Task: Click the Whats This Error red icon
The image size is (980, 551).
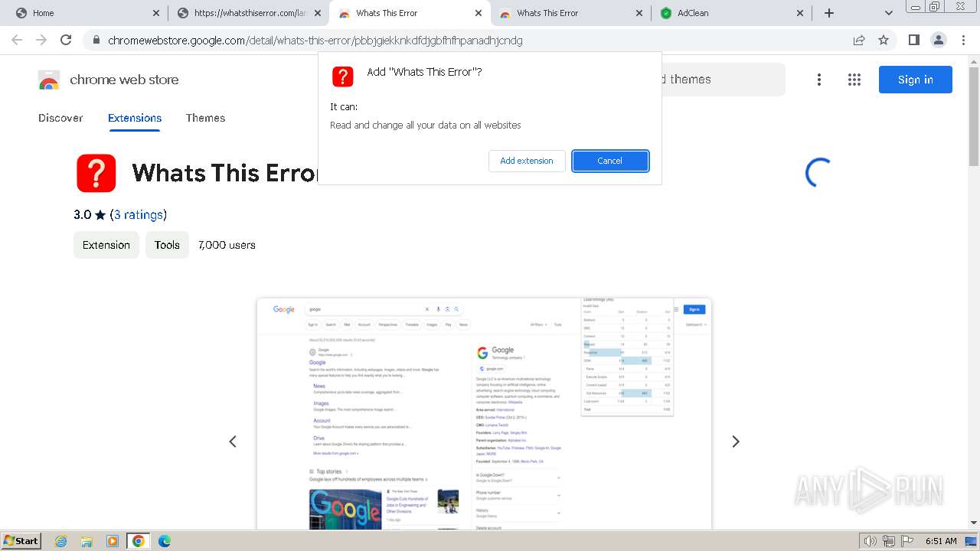Action: pos(96,173)
